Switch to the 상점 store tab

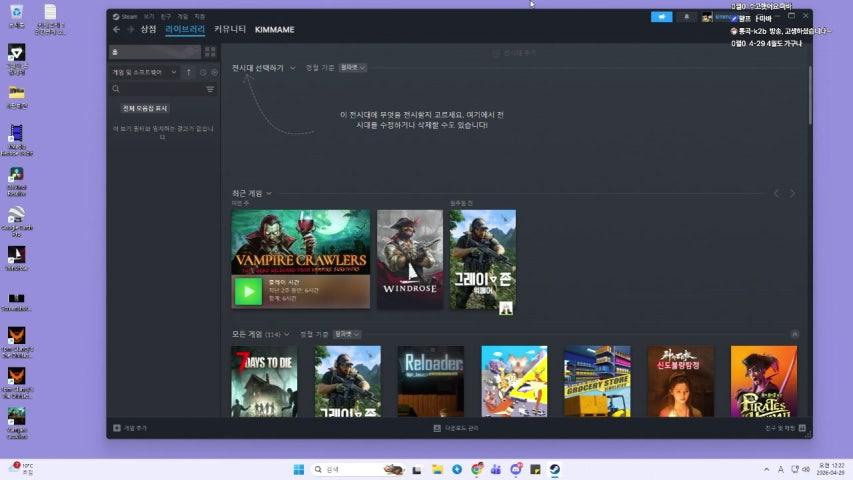(148, 30)
